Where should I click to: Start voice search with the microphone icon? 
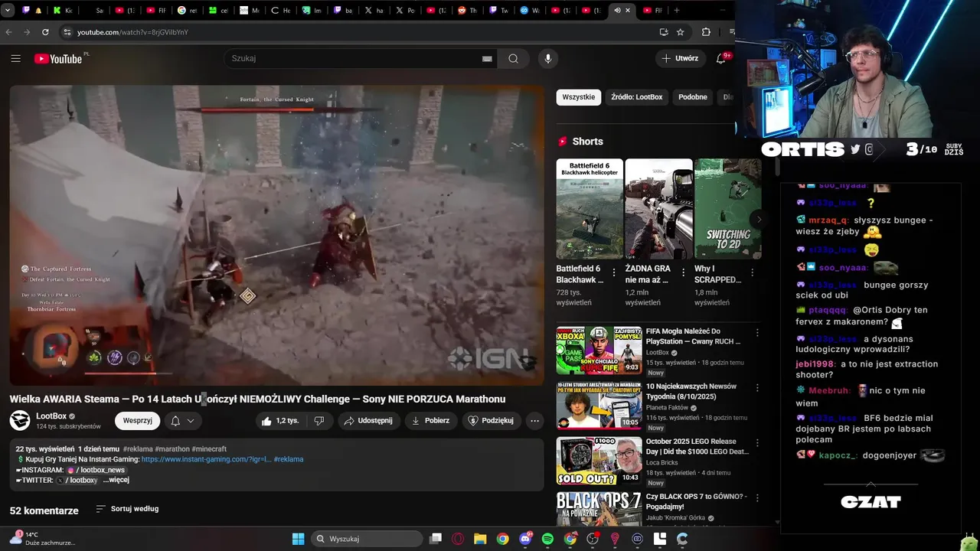pos(547,58)
